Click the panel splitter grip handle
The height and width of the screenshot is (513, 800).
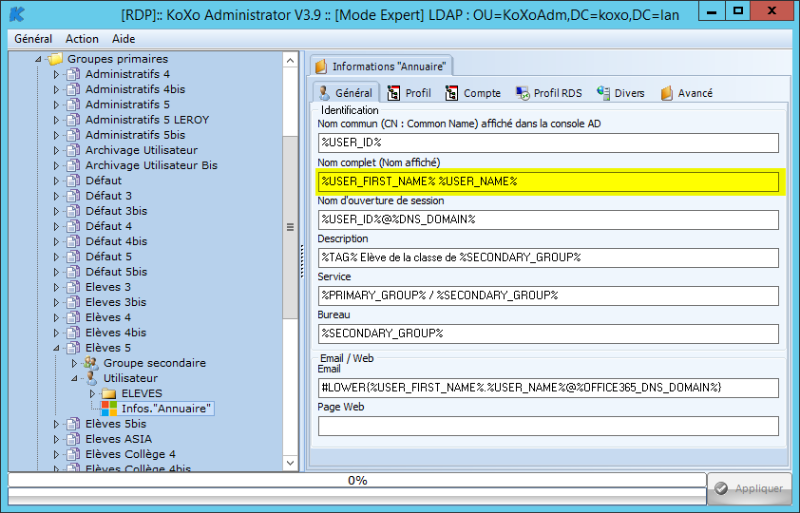pyautogui.click(x=302, y=261)
